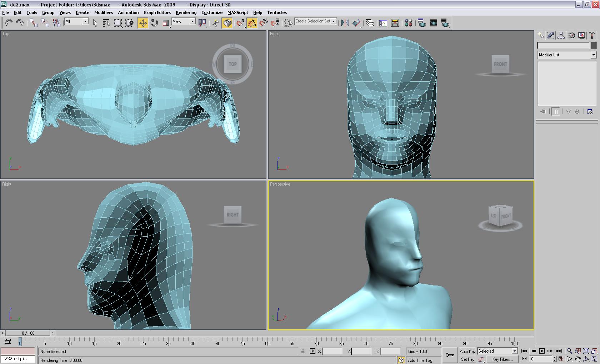
Task: Click the object color swatch
Action: point(594,46)
